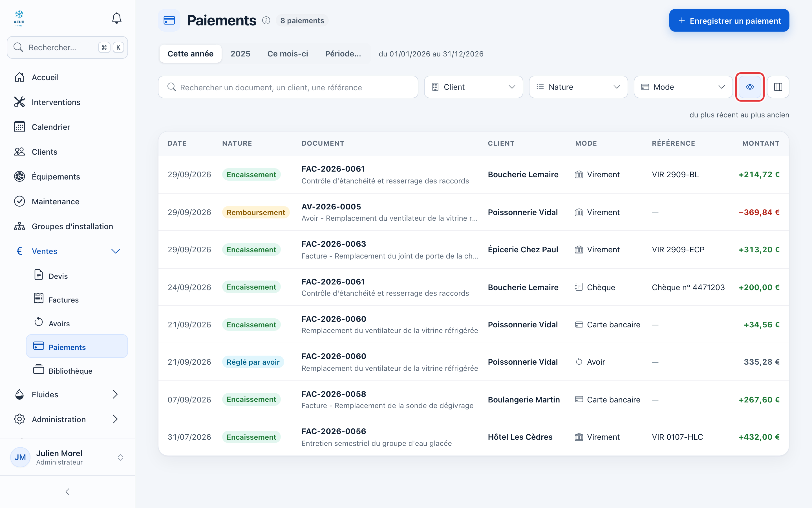Switch to the 2025 tab

(240, 54)
